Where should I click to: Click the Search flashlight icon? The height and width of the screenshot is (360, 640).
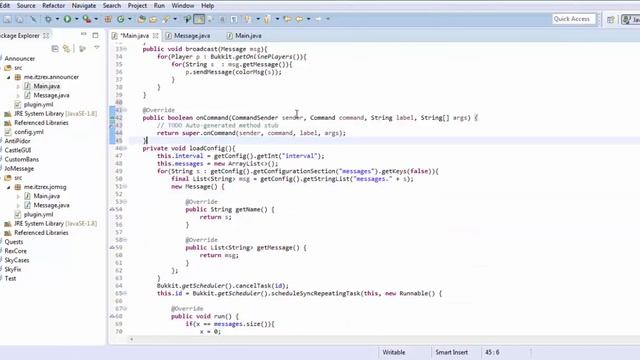pos(166,19)
